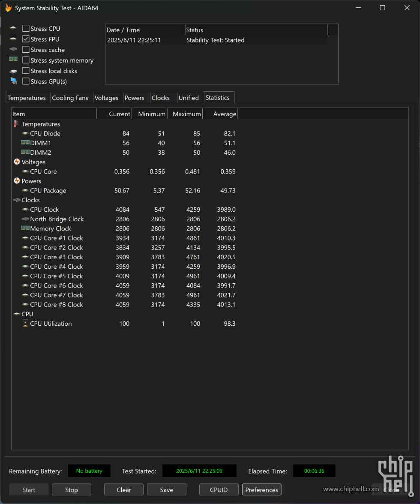Click the icon next to CPU Core #5 Clock
This screenshot has height=504, width=420.
tap(25, 276)
